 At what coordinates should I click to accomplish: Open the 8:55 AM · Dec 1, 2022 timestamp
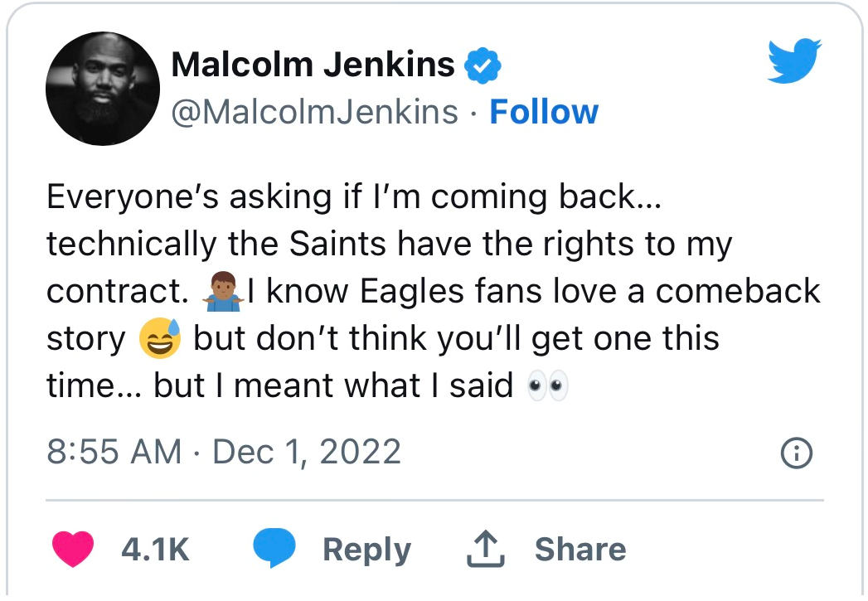point(224,452)
